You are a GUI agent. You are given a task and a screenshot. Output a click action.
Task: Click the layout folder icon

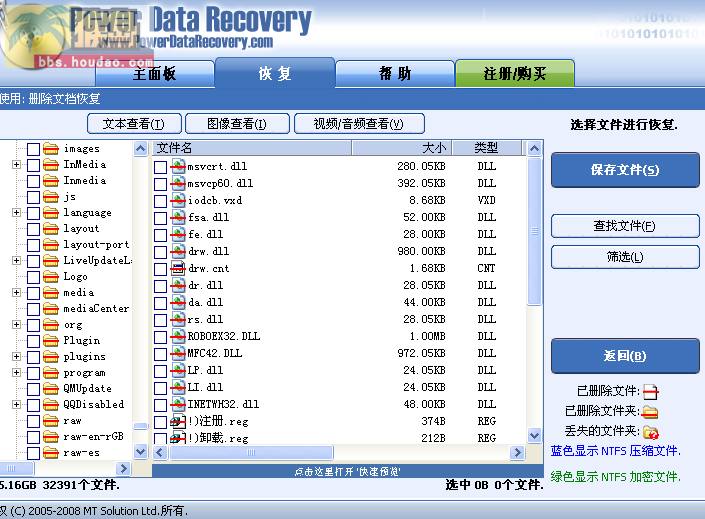pyautogui.click(x=51, y=228)
